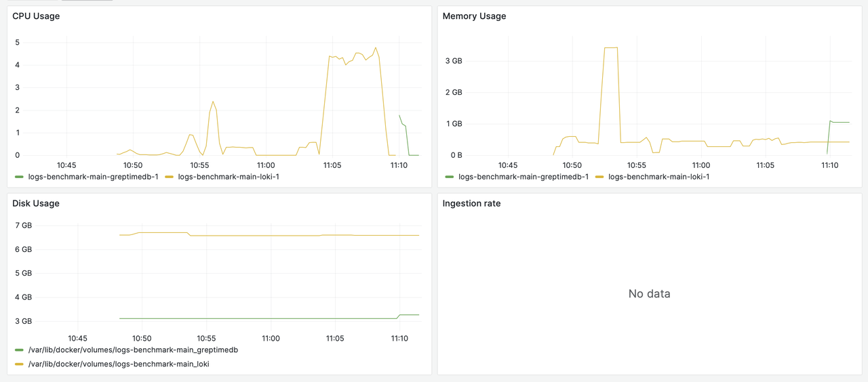Isolate the logs-benchmark-main_greptimedb volume in Disk legend

click(133, 350)
